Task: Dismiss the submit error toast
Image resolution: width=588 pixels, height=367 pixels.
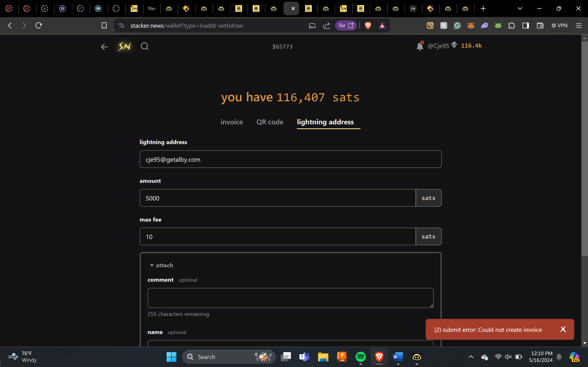Action: point(563,329)
